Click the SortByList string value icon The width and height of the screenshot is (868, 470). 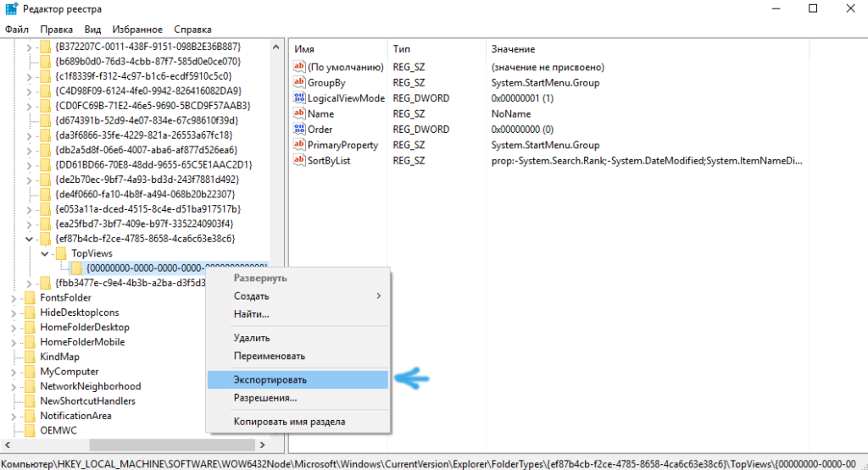point(299,160)
